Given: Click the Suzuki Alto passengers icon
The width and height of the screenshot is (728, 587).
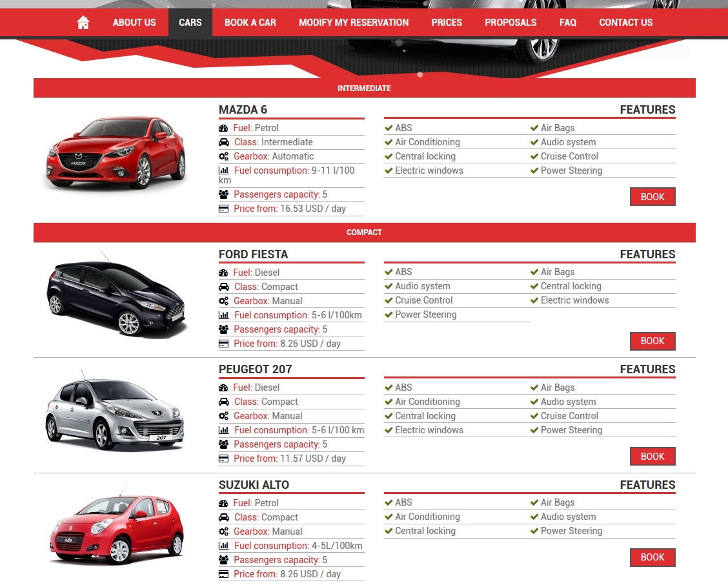Looking at the screenshot, I should click(x=223, y=560).
